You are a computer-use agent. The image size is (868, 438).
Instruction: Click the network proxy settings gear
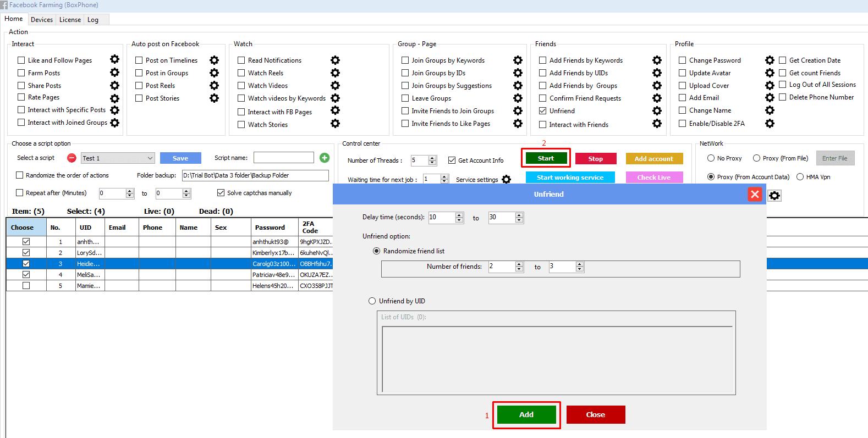click(774, 196)
